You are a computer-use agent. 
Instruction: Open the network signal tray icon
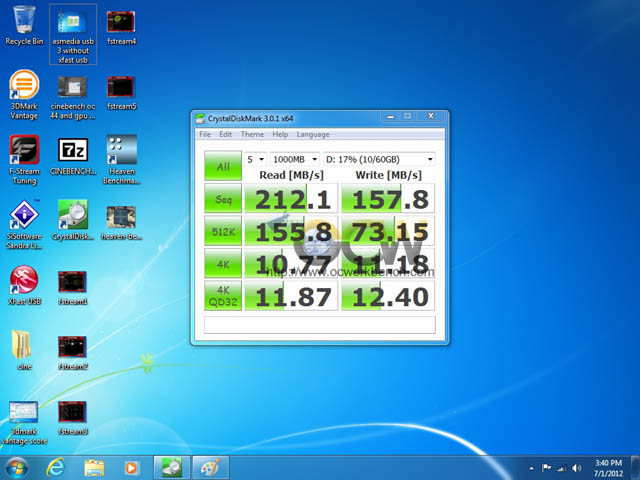562,468
